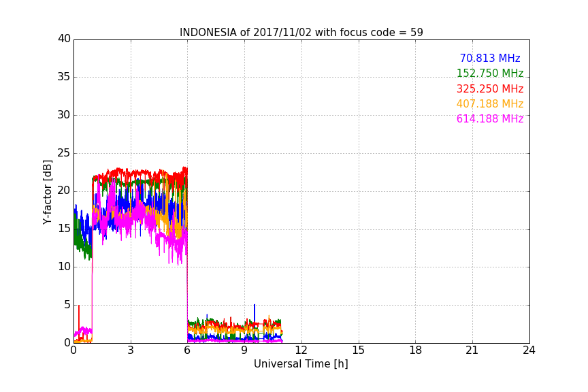Click the x-axis tick value 18
This screenshot has width=588, height=392.
pyautogui.click(x=416, y=350)
